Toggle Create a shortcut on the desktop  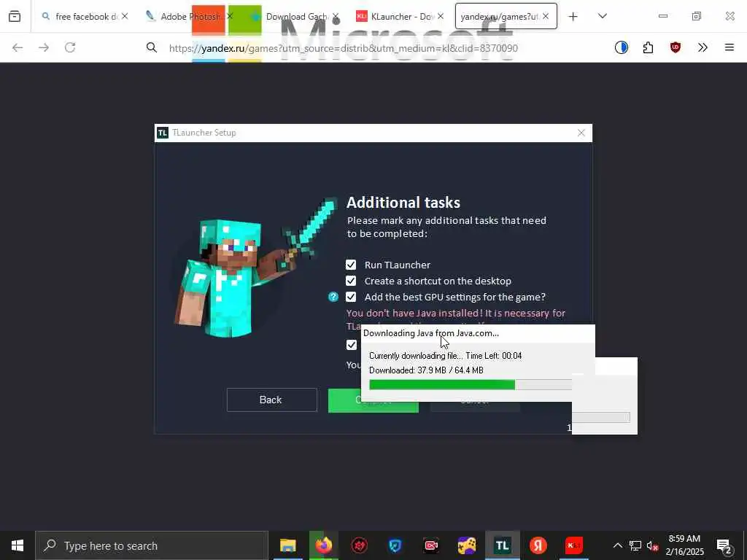[351, 281]
